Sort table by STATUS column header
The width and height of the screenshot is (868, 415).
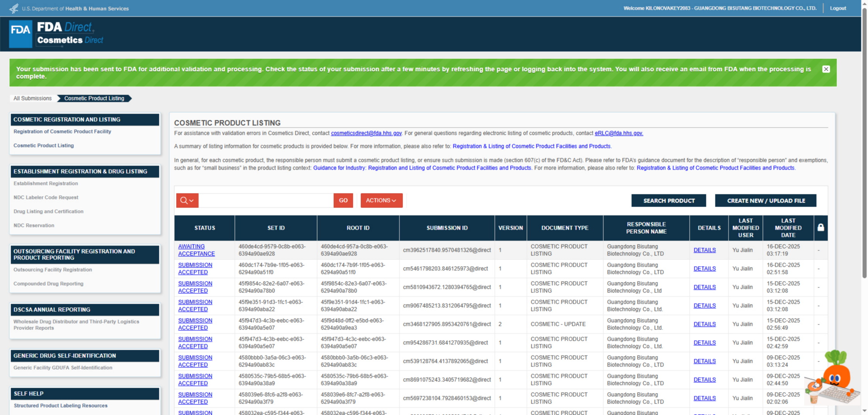(205, 228)
